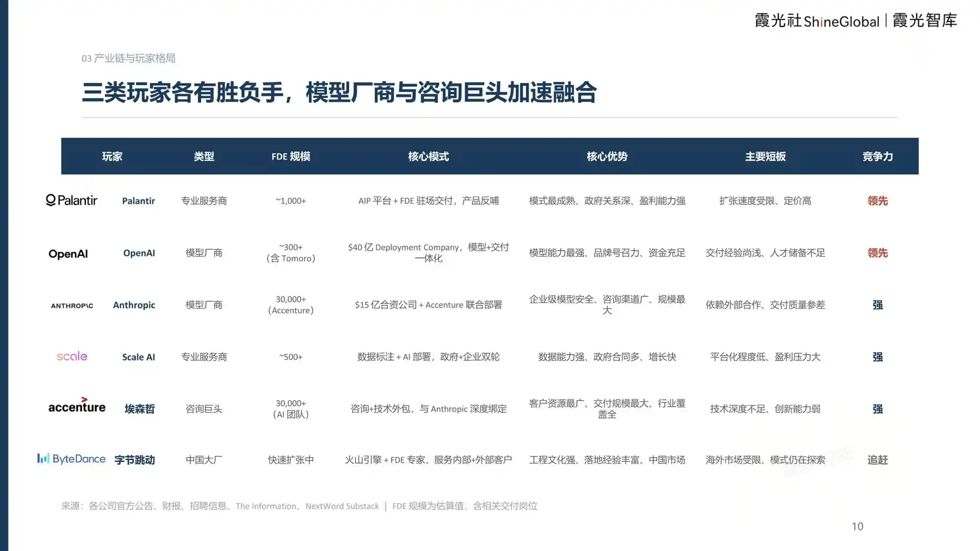Click the $40 亿 Deployment Company cell
Screen dimensions: 980x551
click(429, 253)
